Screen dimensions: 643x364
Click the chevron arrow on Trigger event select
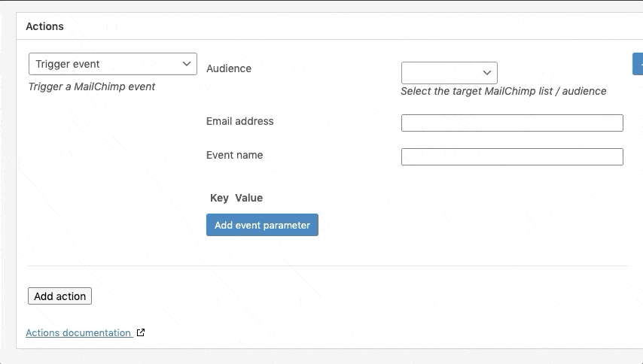(187, 64)
